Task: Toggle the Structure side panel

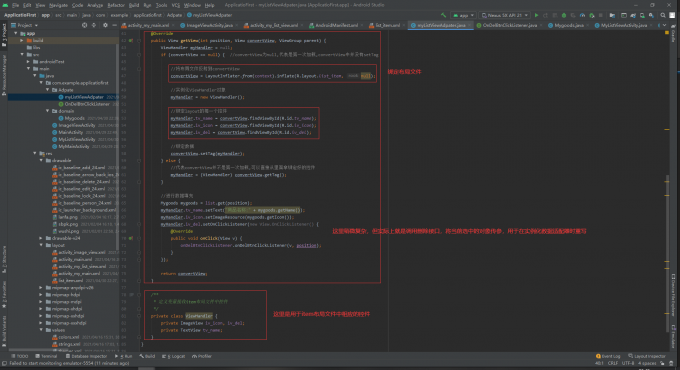Action: (4, 259)
